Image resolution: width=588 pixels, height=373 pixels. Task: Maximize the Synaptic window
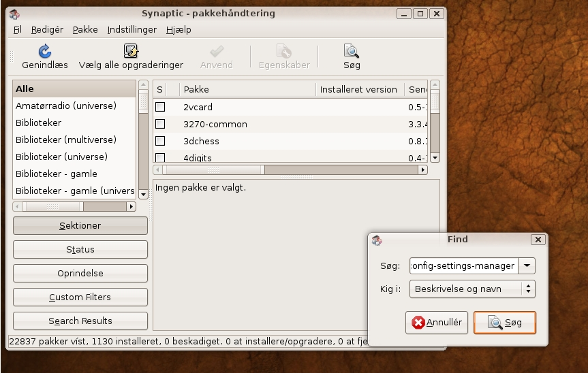click(x=420, y=14)
